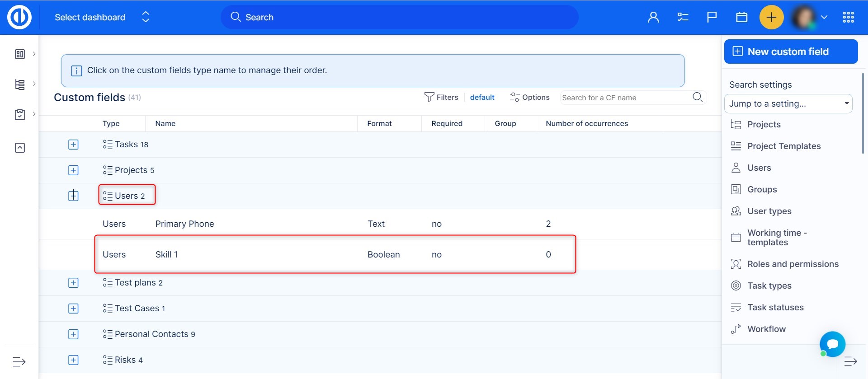Screen dimensions: 868x379
Task: Open the nine-dot apps grid menu
Action: point(848,18)
